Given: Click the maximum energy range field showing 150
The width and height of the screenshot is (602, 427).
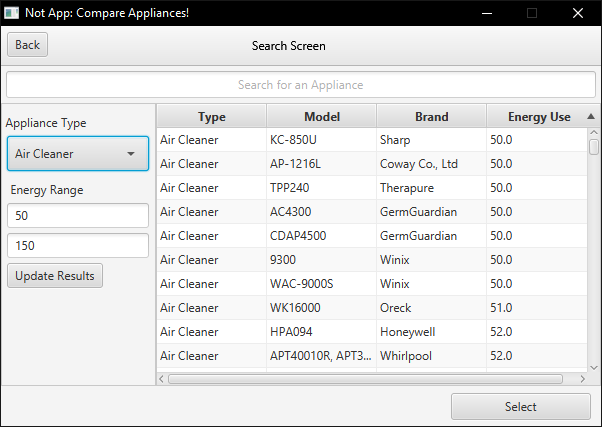Looking at the screenshot, I should pyautogui.click(x=78, y=245).
